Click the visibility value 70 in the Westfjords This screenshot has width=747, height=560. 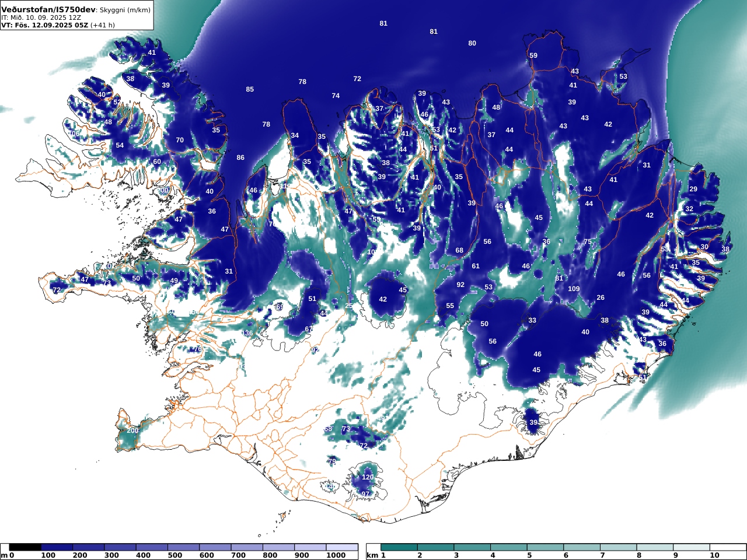180,140
